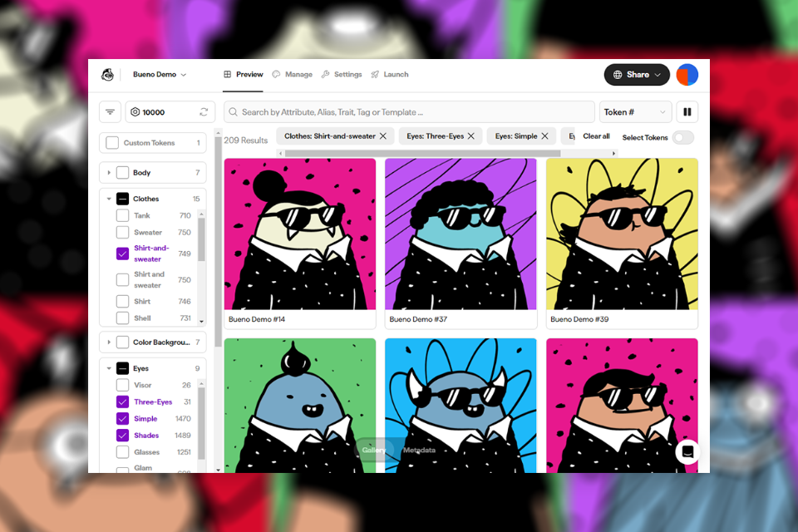Check the Shell checkbox
This screenshot has width=798, height=532.
pos(123,318)
